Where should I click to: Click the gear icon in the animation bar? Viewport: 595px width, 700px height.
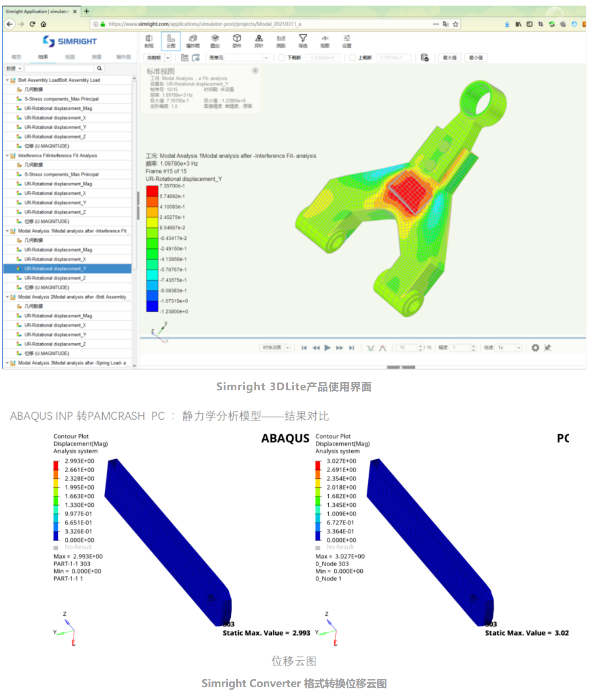pos(535,348)
